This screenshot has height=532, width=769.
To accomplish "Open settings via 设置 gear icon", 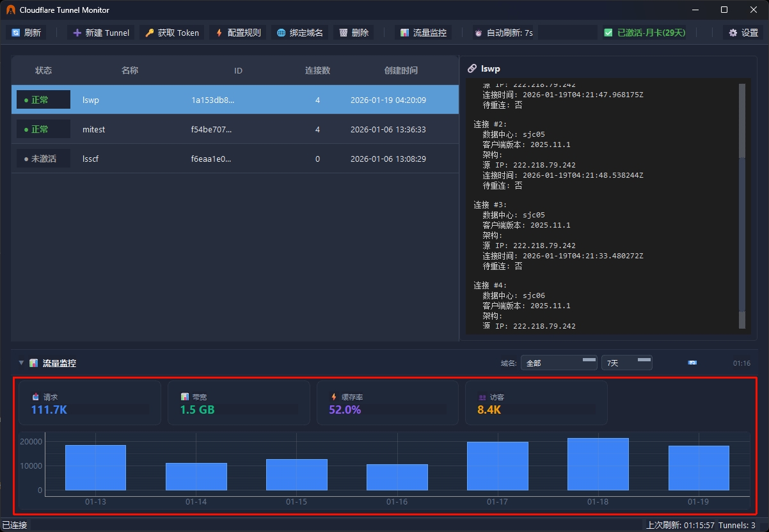I will (x=733, y=33).
